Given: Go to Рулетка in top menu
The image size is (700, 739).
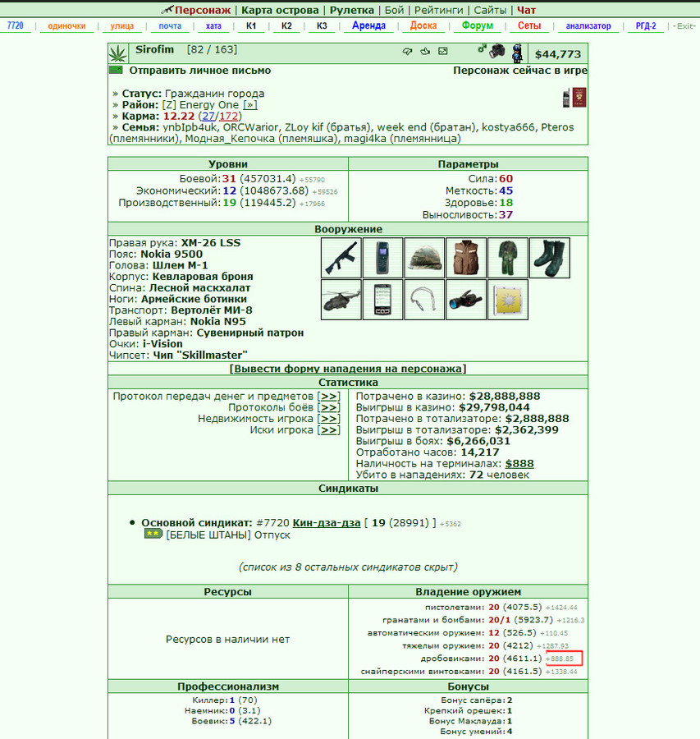Looking at the screenshot, I should [351, 10].
